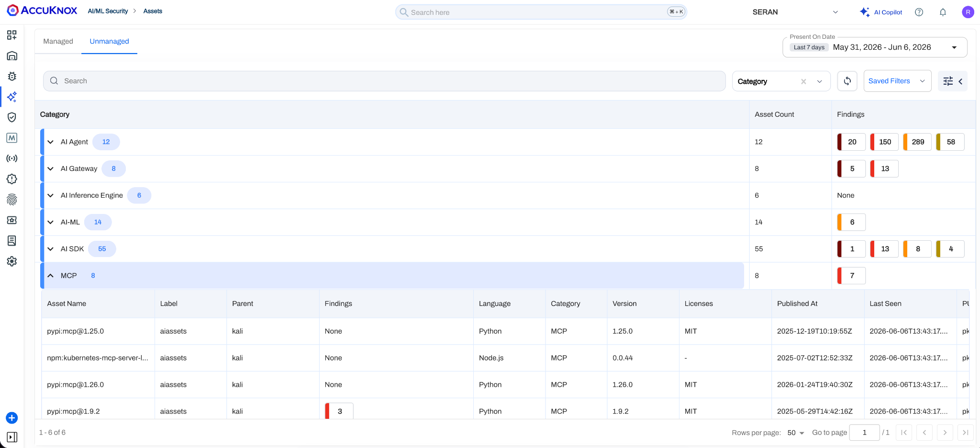Viewport: 980px width, 448px height.
Task: Launch AI Copilot
Action: tap(881, 12)
